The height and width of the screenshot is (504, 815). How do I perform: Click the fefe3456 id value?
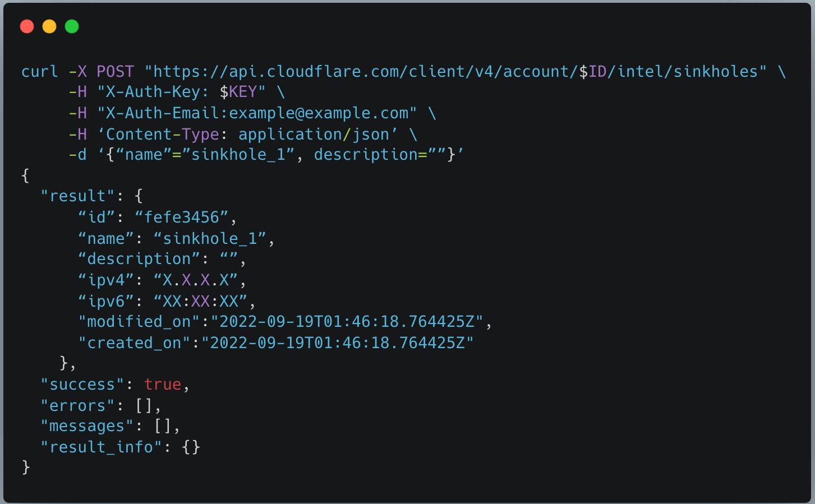181,218
